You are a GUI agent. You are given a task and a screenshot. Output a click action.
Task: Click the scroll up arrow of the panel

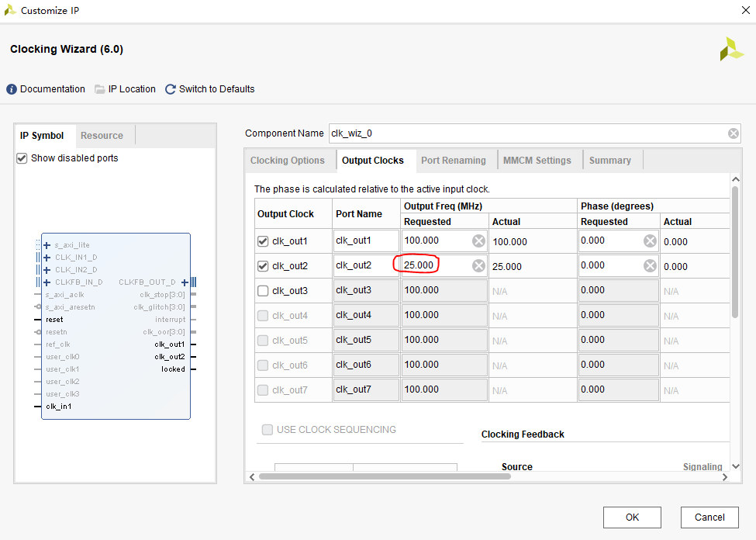[x=735, y=179]
